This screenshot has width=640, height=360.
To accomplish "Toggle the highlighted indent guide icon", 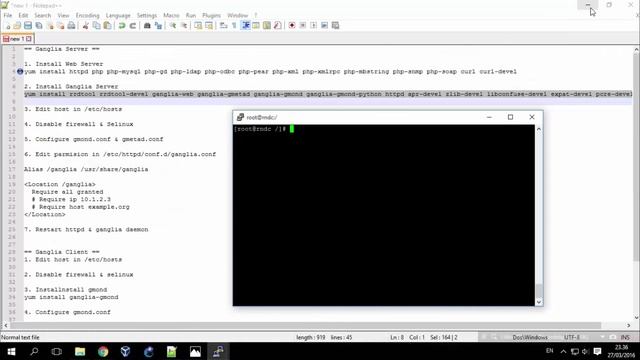I will [x=246, y=26].
